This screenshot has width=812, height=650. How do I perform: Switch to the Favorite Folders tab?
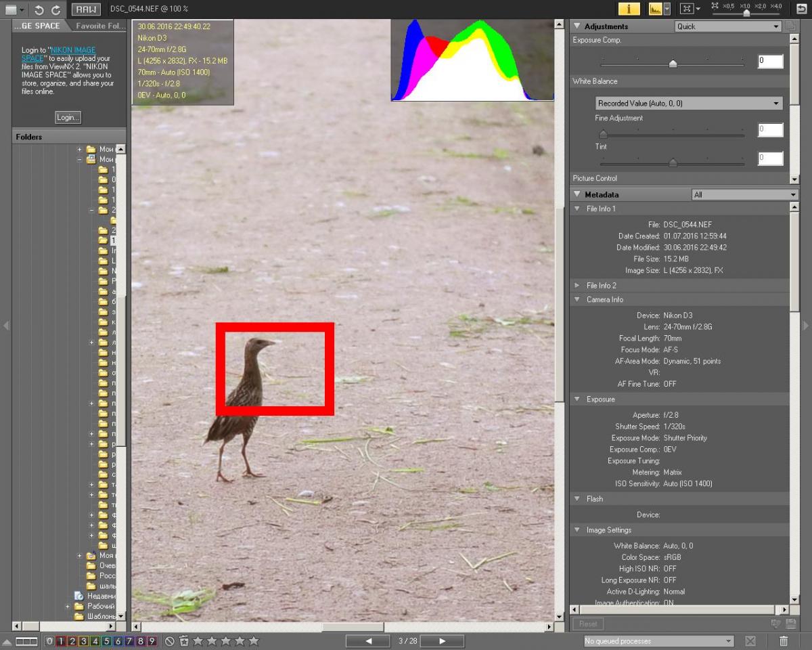(99, 26)
